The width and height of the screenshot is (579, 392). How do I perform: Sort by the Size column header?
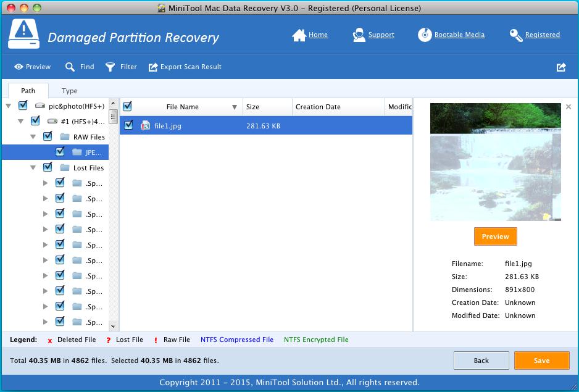coord(267,107)
